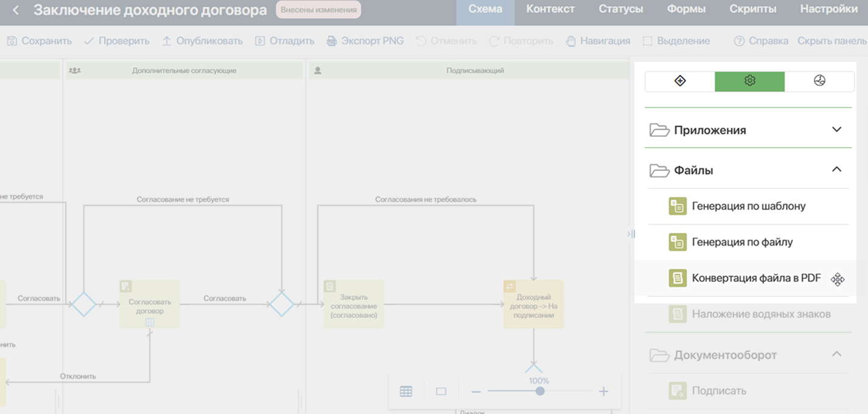Click the play icon for Отладить
Viewport: 868px width, 414px height.
click(x=260, y=41)
